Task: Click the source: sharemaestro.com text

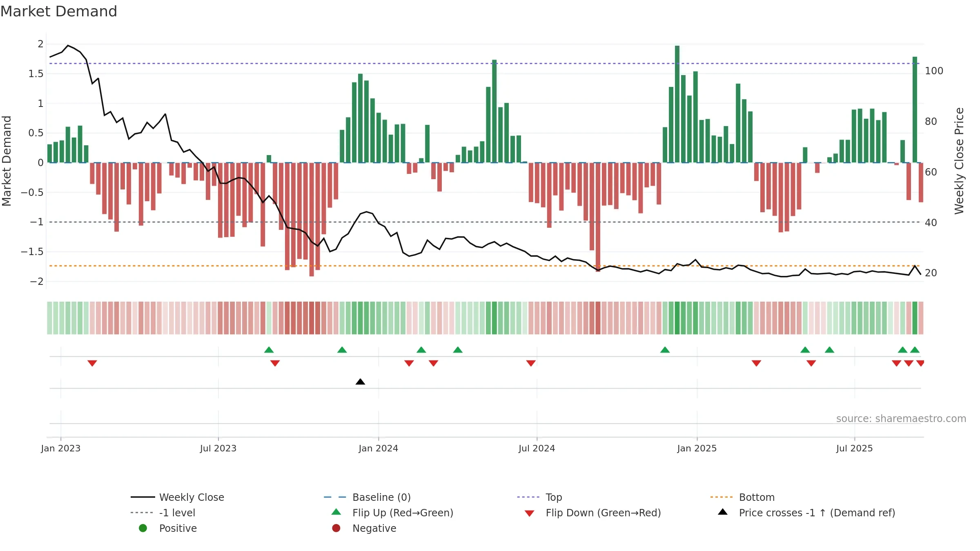Action: (901, 419)
